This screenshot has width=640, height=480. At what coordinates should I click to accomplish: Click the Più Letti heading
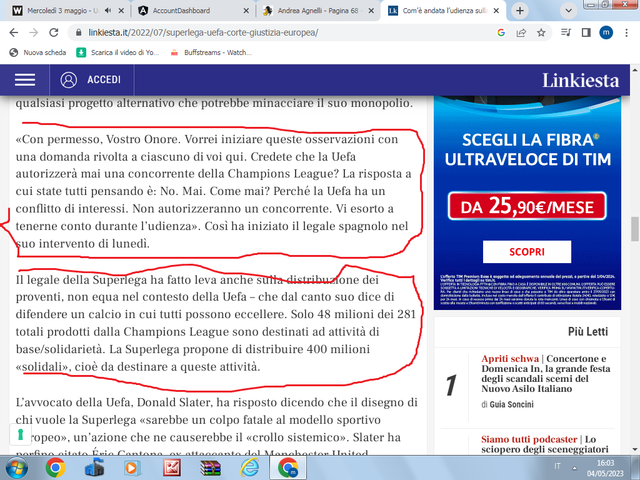(588, 332)
